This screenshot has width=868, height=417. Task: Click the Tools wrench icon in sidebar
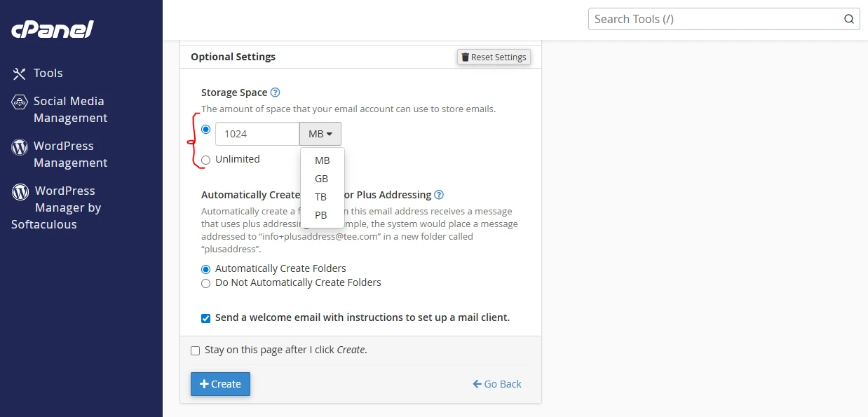point(20,74)
